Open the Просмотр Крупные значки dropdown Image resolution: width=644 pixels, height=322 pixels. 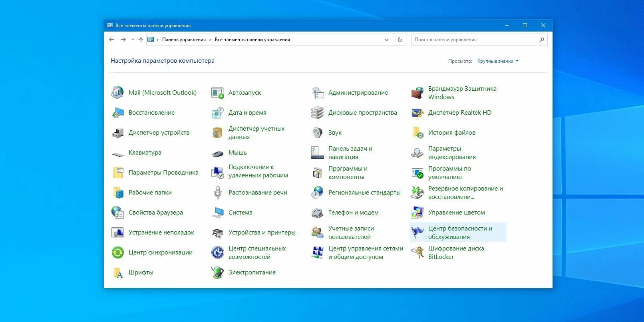pyautogui.click(x=498, y=61)
